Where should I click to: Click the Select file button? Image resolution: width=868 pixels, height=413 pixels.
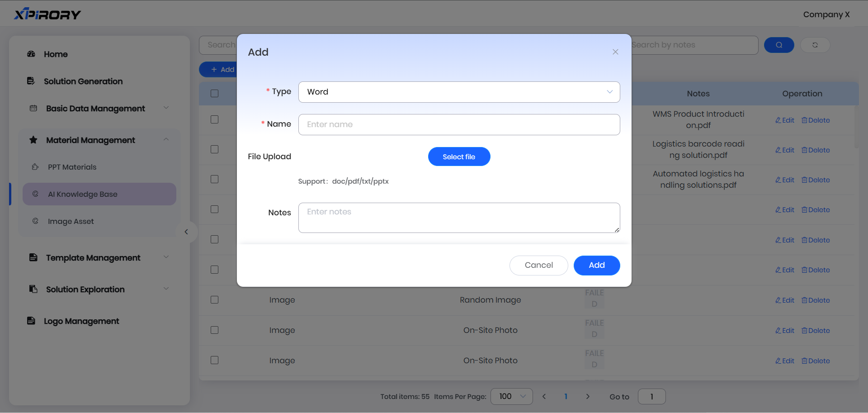tap(458, 157)
